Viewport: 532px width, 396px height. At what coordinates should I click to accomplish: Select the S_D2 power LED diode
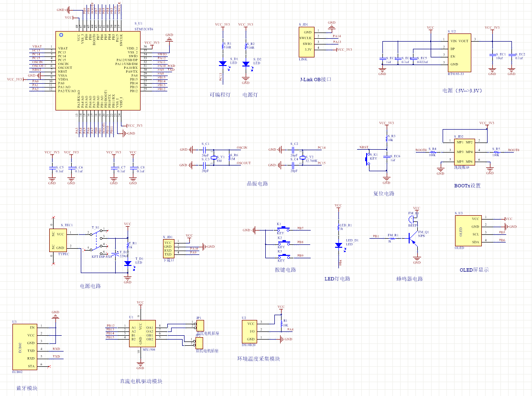coord(246,63)
